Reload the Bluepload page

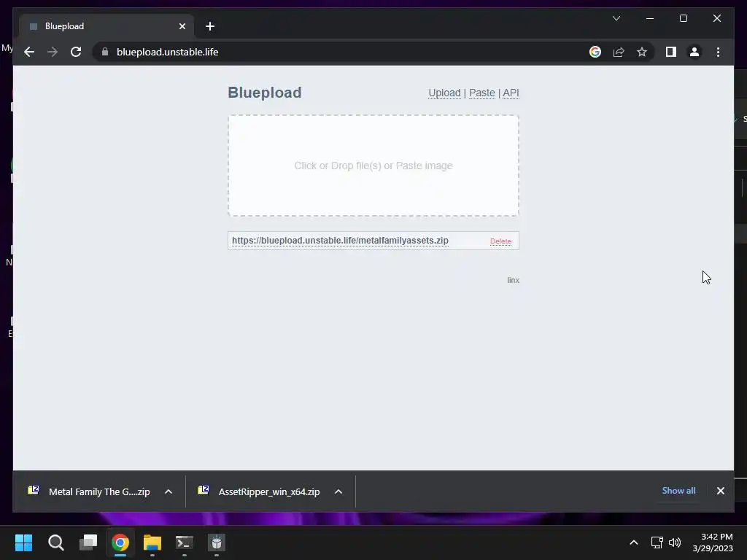click(x=76, y=52)
